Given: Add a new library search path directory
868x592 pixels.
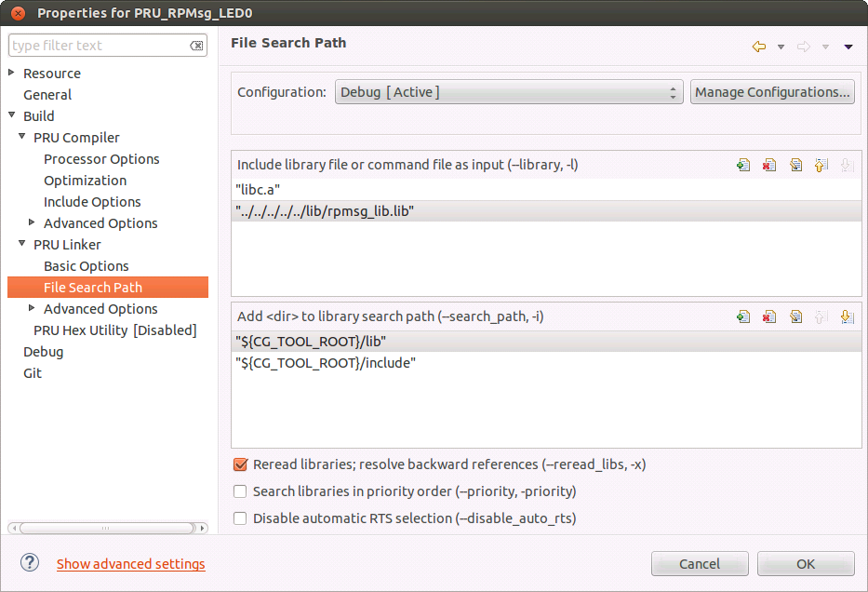Looking at the screenshot, I should click(x=742, y=316).
